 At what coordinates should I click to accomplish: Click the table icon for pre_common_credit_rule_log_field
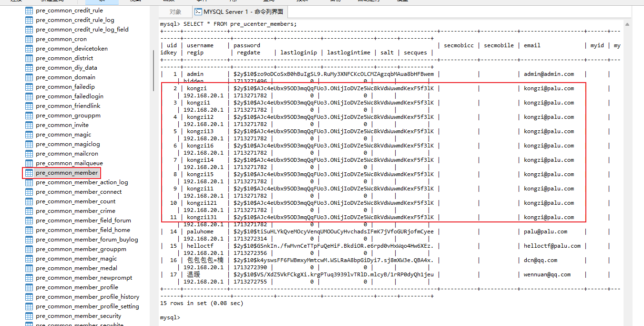pos(29,30)
